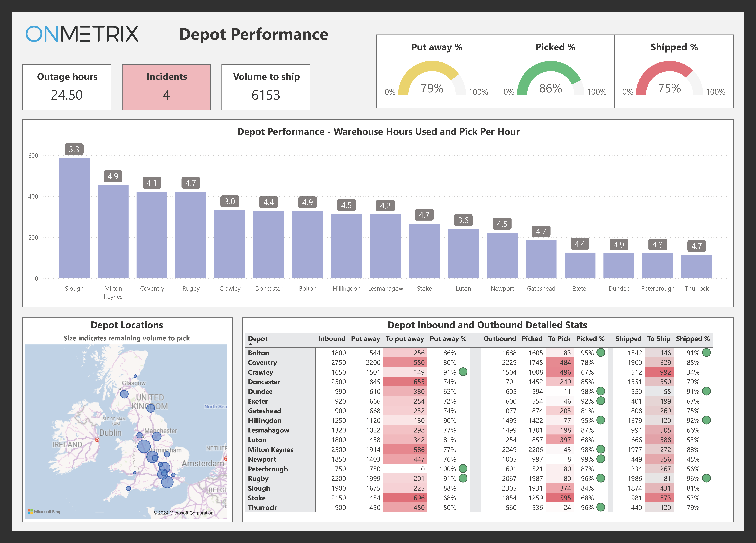Click green indicator on Rugby Shipped %

(706, 478)
